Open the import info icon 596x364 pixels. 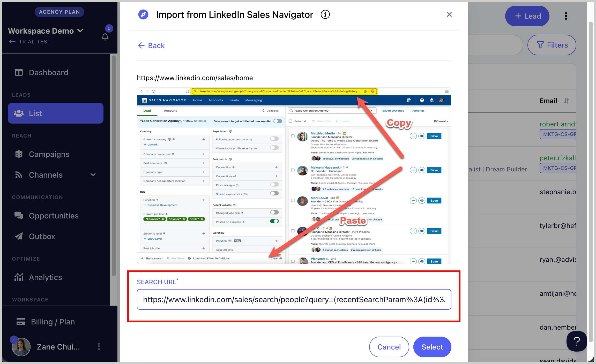(x=325, y=14)
